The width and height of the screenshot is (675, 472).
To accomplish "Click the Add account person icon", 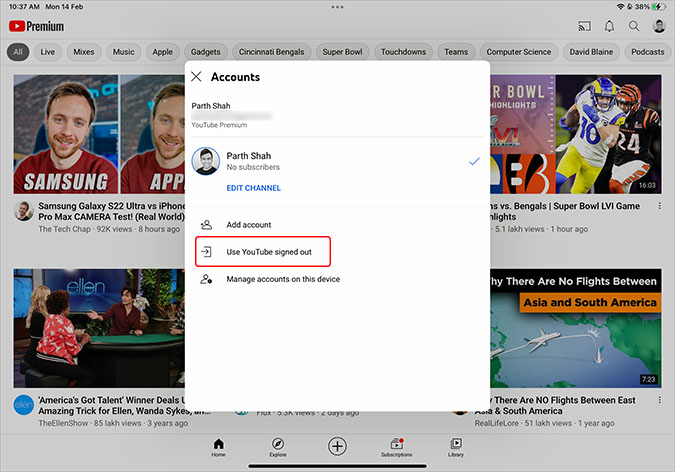I will (x=207, y=224).
